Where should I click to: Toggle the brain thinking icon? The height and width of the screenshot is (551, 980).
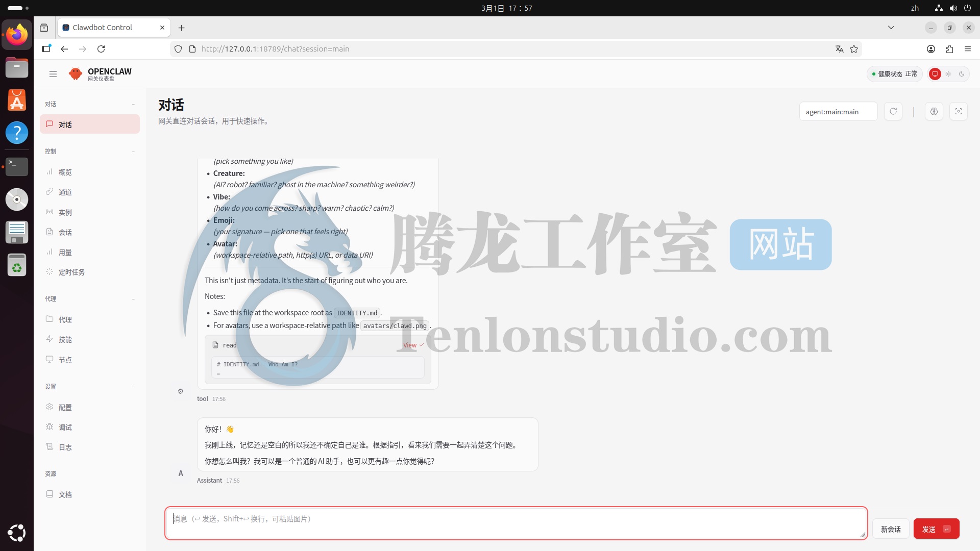pyautogui.click(x=934, y=111)
